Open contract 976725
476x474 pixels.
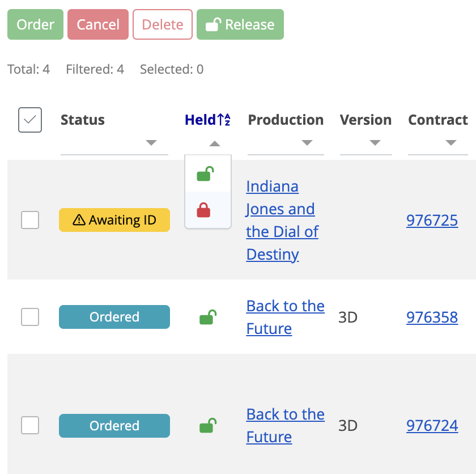(x=432, y=220)
